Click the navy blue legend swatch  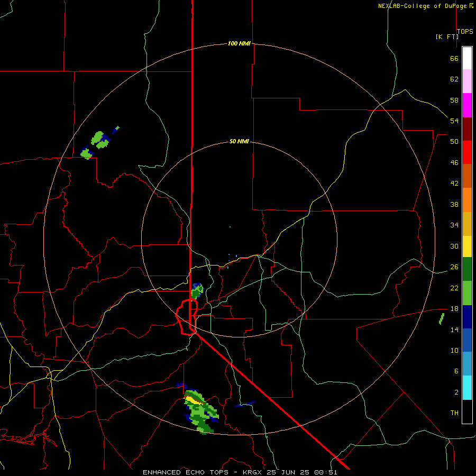click(x=467, y=317)
